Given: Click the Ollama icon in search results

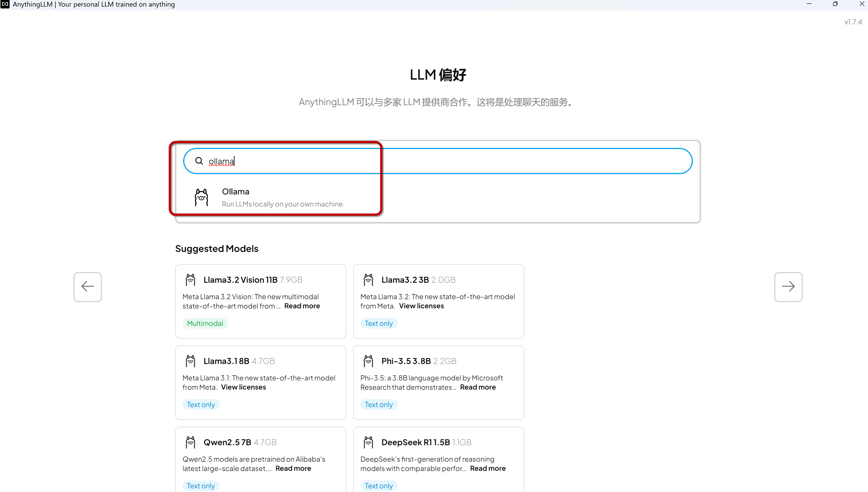Looking at the screenshot, I should click(201, 197).
